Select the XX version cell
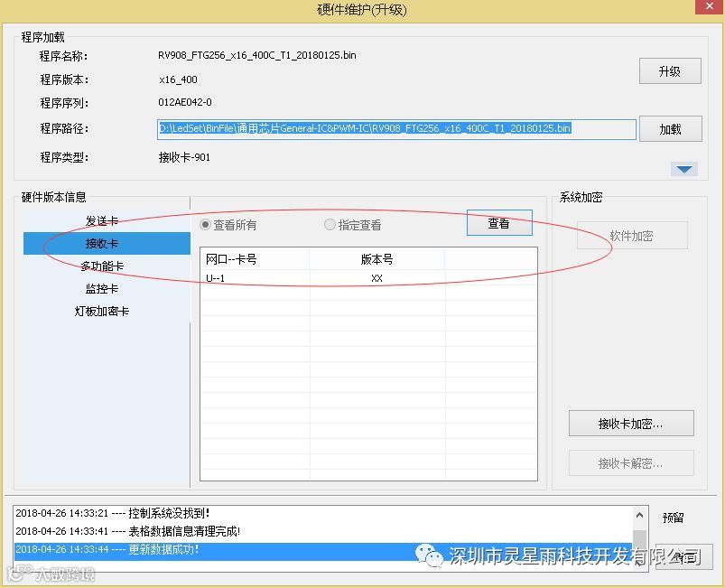This screenshot has height=588, width=725. point(376,278)
